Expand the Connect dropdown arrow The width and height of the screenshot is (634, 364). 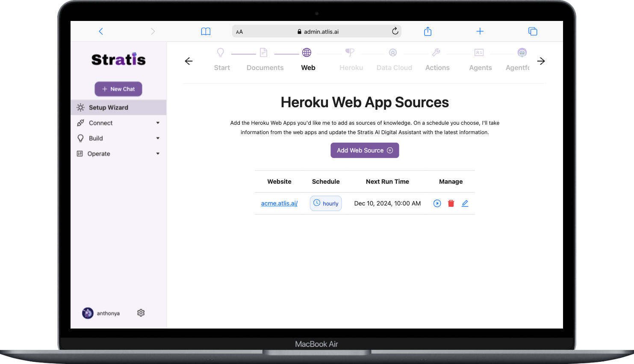tap(158, 123)
